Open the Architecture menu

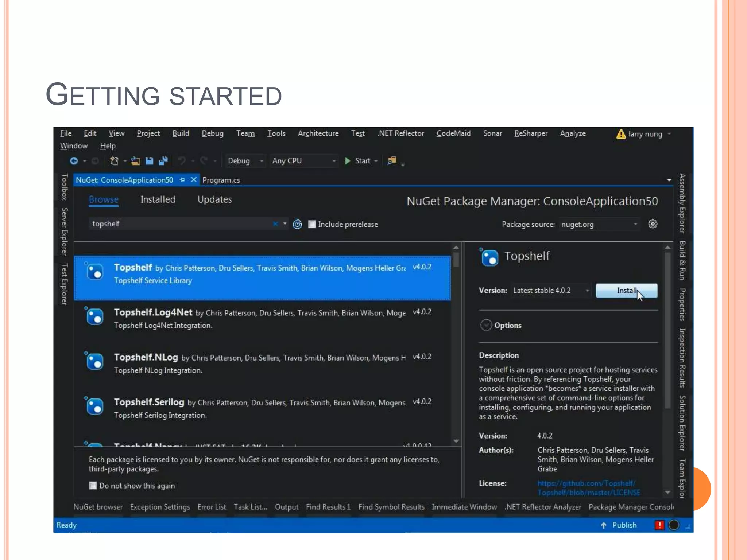[318, 133]
